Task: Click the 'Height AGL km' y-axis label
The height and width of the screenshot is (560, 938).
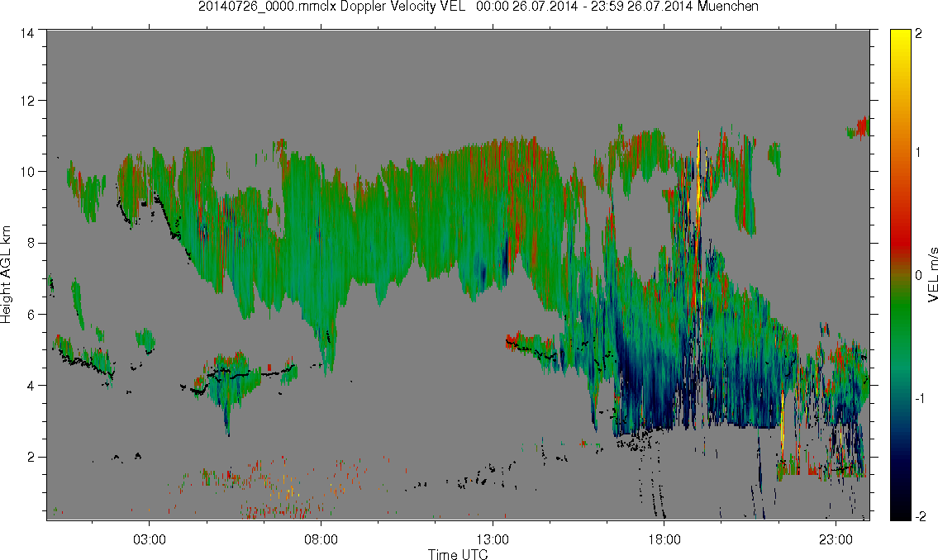Action: tap(6, 275)
